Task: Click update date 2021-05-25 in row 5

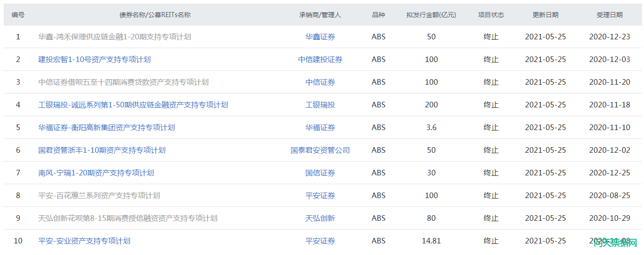Action: click(545, 127)
